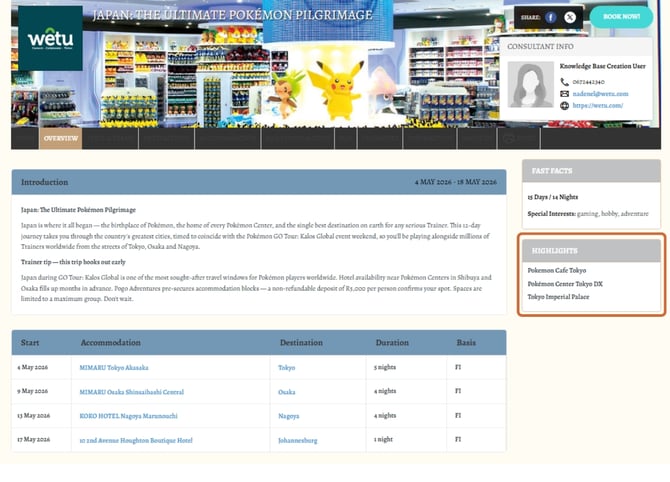Open the Tokyo destination link

(x=286, y=367)
